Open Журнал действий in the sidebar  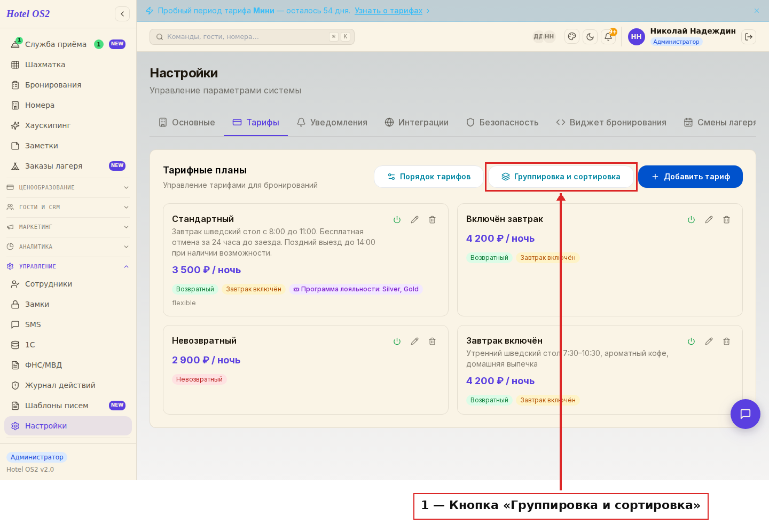click(x=68, y=385)
